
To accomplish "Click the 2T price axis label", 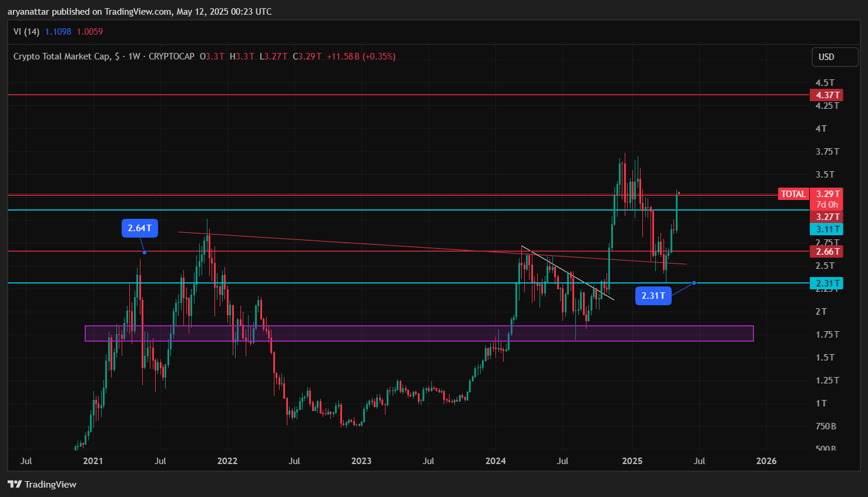I will click(821, 311).
